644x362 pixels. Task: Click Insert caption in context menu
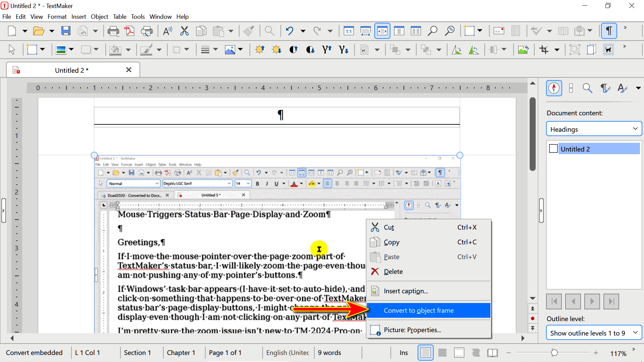tap(406, 291)
